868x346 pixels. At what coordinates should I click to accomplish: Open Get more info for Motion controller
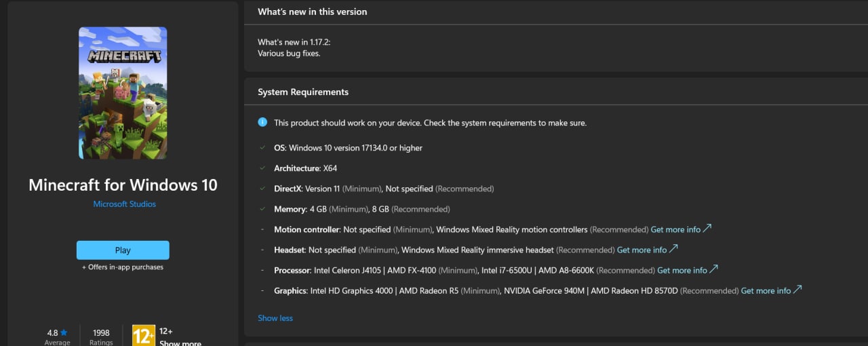click(x=675, y=229)
